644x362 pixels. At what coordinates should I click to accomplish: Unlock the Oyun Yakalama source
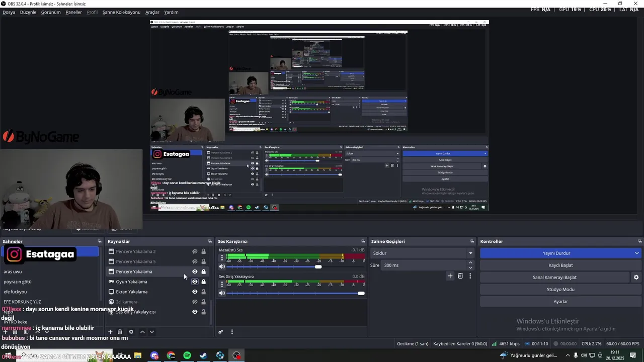point(203,282)
